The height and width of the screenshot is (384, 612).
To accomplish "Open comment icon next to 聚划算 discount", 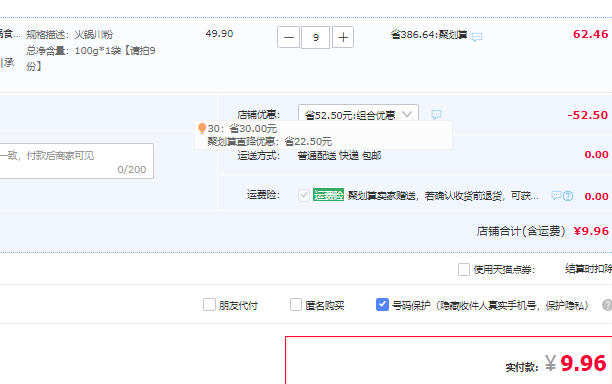I will (477, 37).
